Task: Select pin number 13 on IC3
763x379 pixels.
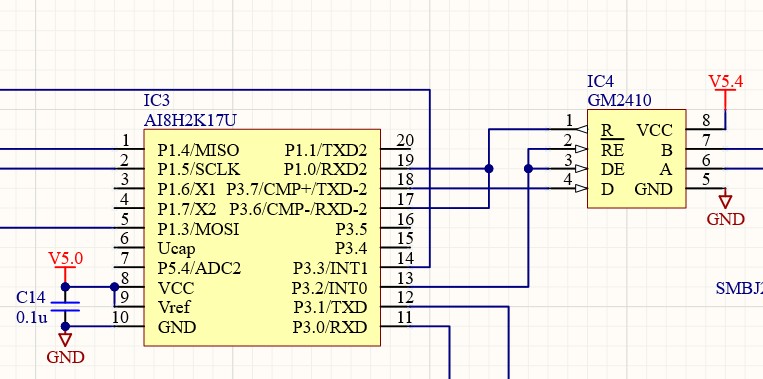Action: (405, 278)
